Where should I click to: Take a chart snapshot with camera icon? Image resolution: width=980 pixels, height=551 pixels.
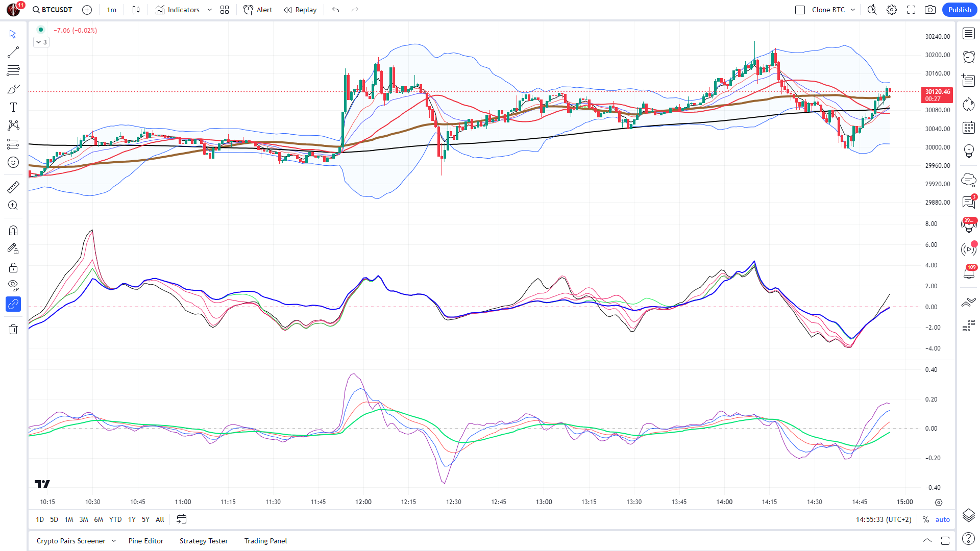pyautogui.click(x=930, y=10)
